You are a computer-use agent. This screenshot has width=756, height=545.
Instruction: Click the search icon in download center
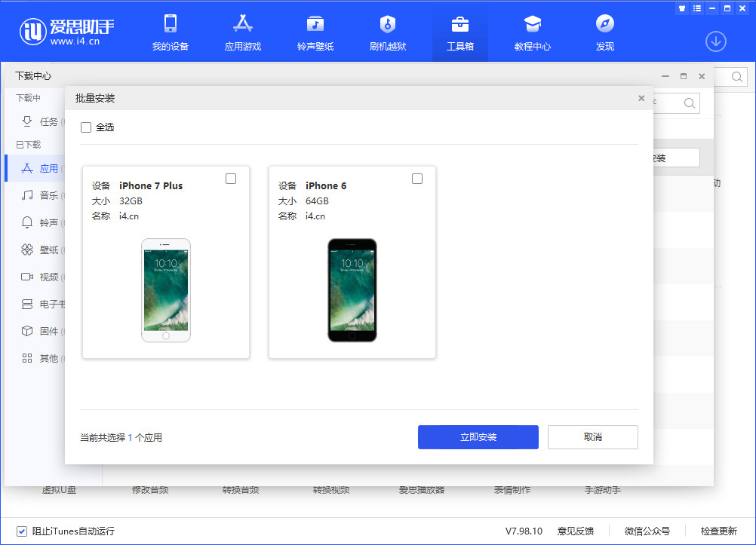[690, 103]
